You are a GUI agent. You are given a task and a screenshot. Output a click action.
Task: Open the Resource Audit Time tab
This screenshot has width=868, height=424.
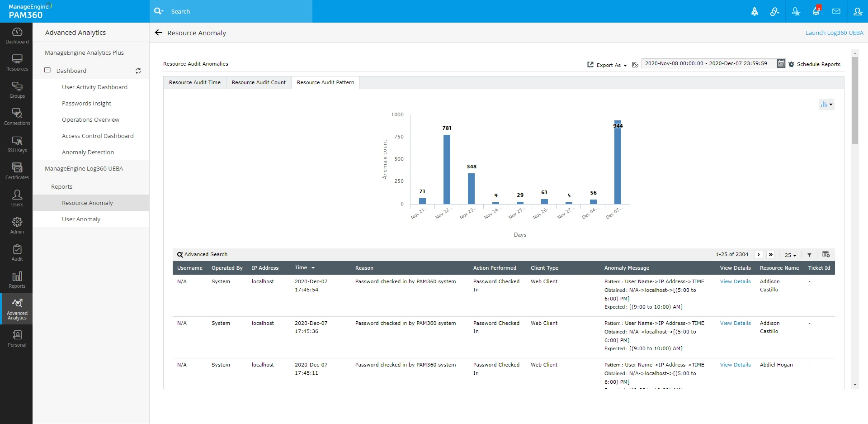pyautogui.click(x=194, y=82)
